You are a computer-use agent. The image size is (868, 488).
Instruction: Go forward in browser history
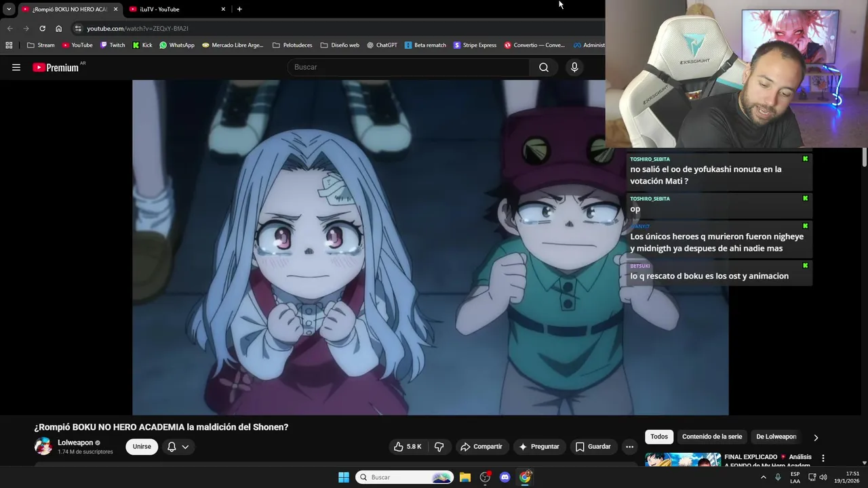pyautogui.click(x=26, y=28)
